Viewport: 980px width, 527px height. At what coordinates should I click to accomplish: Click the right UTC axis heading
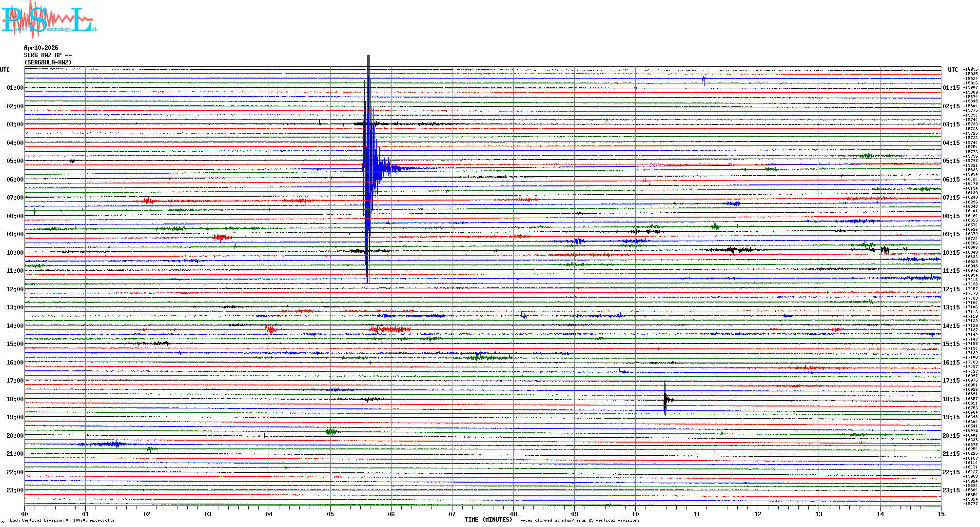click(x=953, y=70)
